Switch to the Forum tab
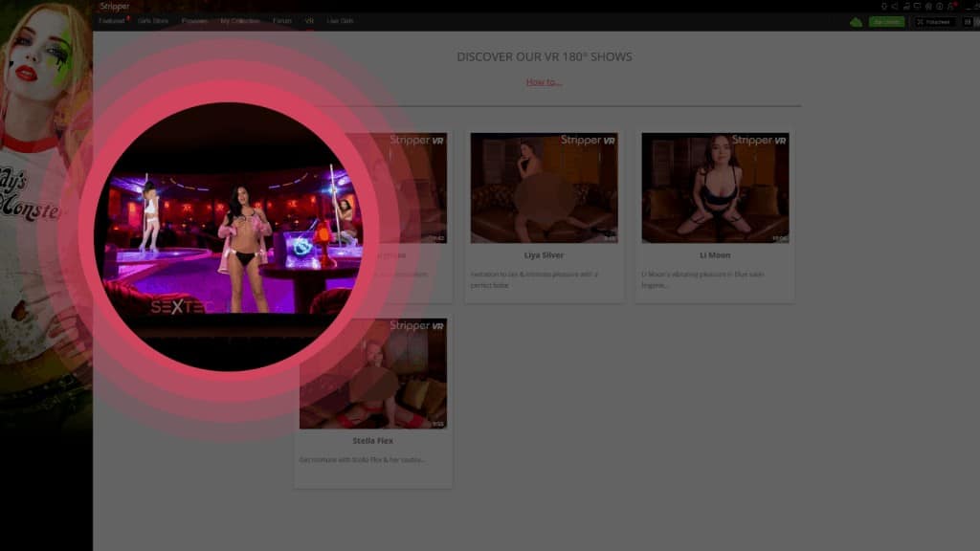This screenshot has height=551, width=980. click(x=282, y=20)
